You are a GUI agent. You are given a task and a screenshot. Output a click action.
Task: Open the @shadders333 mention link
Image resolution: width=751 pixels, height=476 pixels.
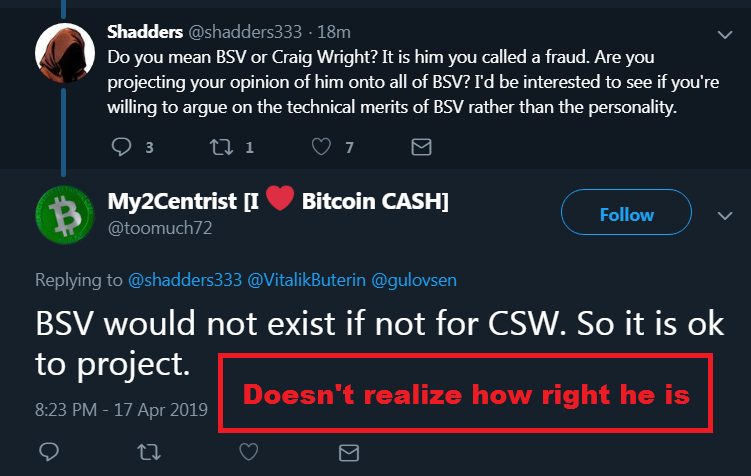click(x=185, y=281)
